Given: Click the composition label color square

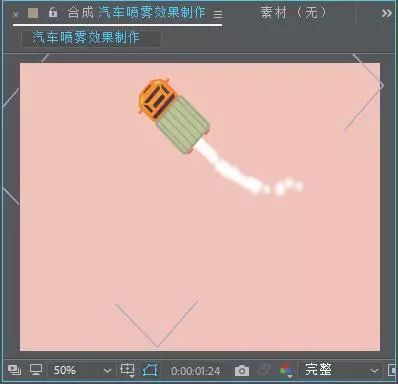Looking at the screenshot, I should pos(33,13).
